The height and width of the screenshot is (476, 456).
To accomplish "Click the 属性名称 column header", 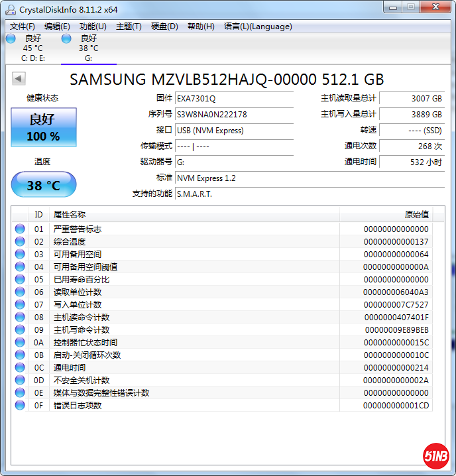I will [70, 214].
